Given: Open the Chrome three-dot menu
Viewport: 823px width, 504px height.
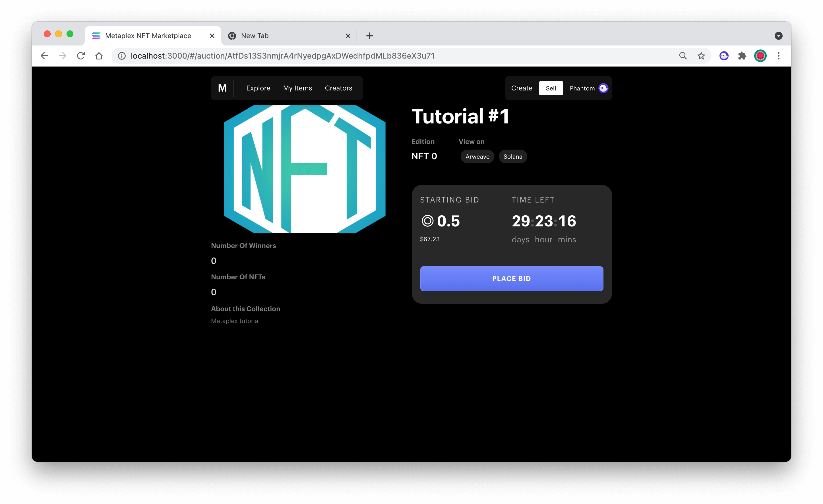Looking at the screenshot, I should pos(778,56).
